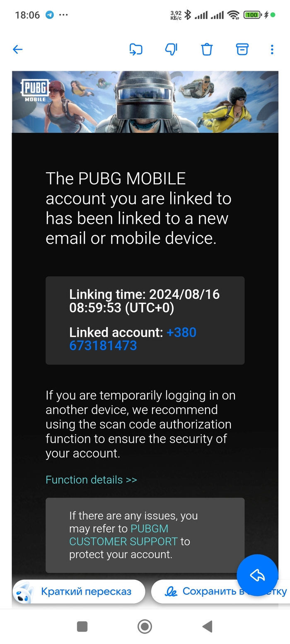Open the three-dot more options menu
Screen dimensions: 290x644
click(272, 50)
